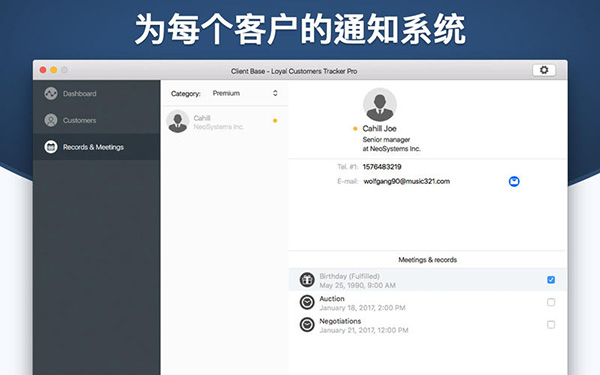
Task: Click the Meetings & records header
Action: click(427, 260)
